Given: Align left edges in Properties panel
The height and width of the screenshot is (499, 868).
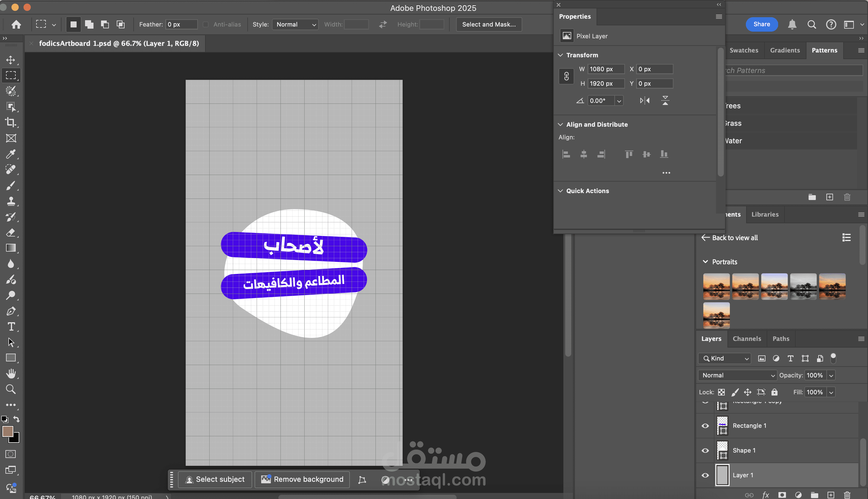Looking at the screenshot, I should [566, 154].
